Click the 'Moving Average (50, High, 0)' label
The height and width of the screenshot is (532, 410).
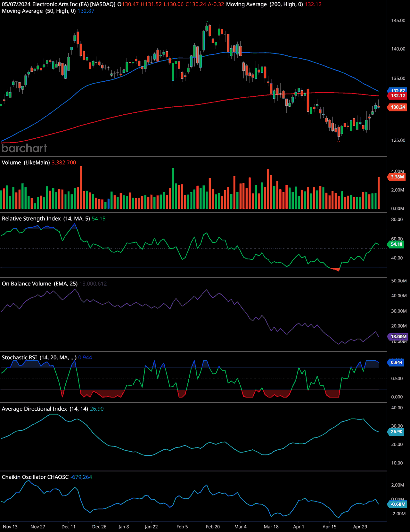click(39, 11)
